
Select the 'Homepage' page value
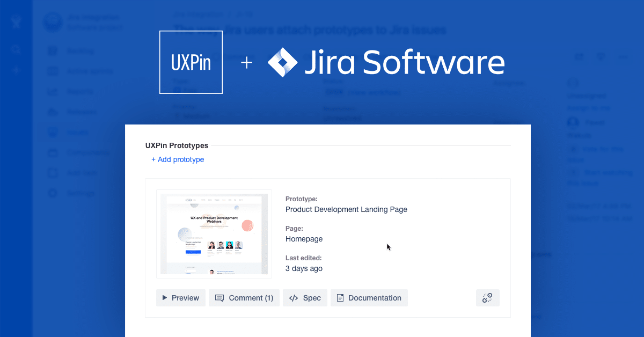304,239
